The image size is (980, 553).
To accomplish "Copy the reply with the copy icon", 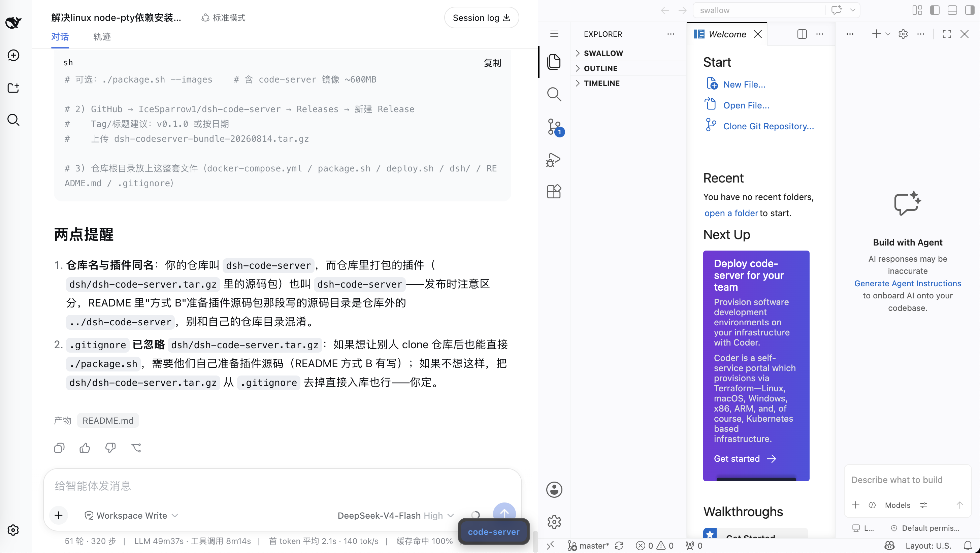I will click(x=59, y=448).
